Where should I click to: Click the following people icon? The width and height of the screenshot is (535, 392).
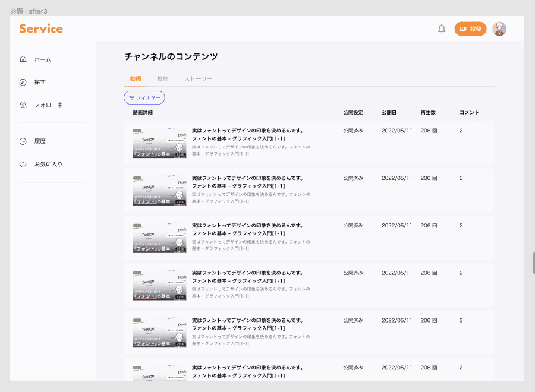[23, 105]
